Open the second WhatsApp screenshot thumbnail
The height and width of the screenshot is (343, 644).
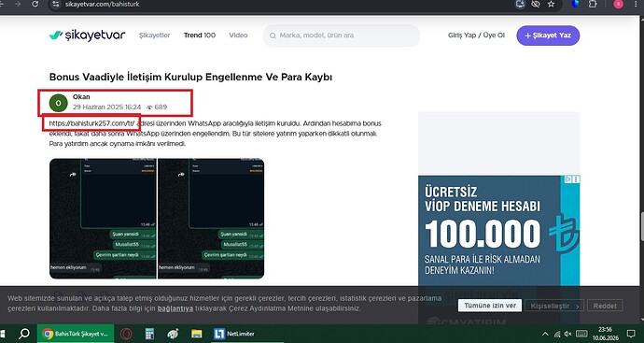[x=211, y=219]
